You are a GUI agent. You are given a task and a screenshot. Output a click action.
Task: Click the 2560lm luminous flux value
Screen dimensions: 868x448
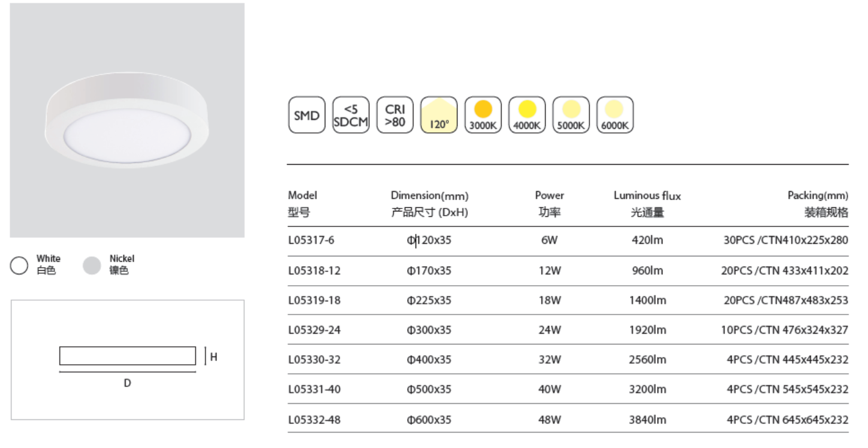point(647,360)
